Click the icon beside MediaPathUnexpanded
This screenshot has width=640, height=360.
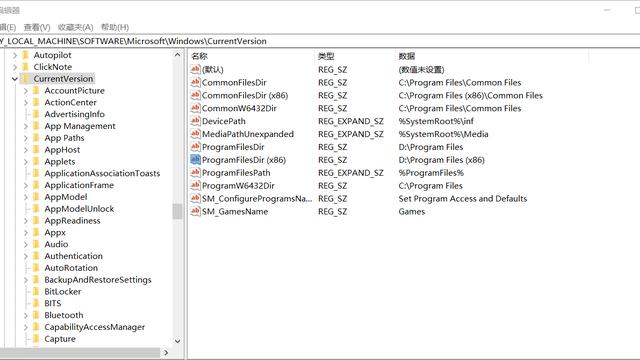[196, 134]
